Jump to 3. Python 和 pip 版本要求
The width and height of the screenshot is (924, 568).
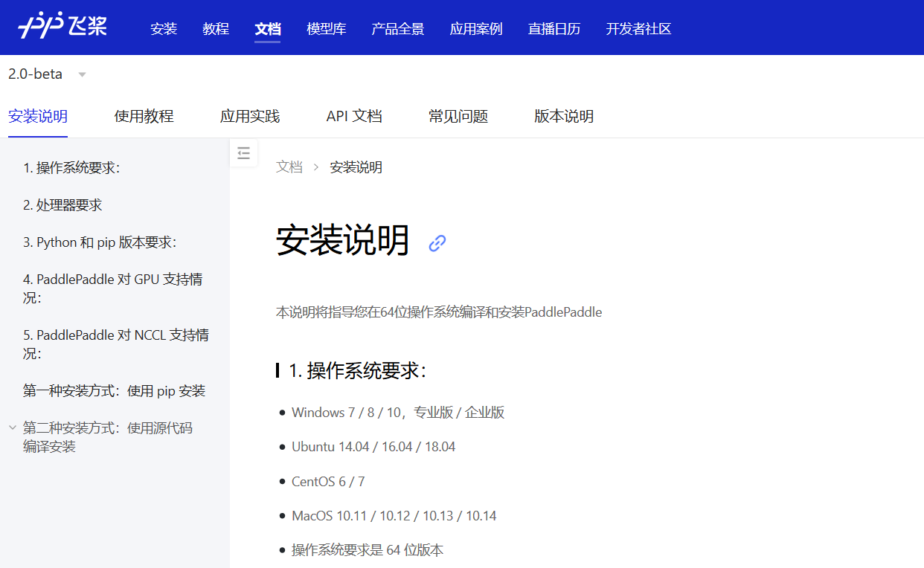(100, 242)
